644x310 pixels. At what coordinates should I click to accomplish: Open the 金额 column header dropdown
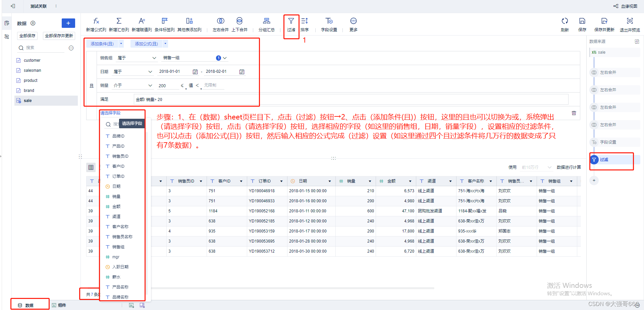410,181
